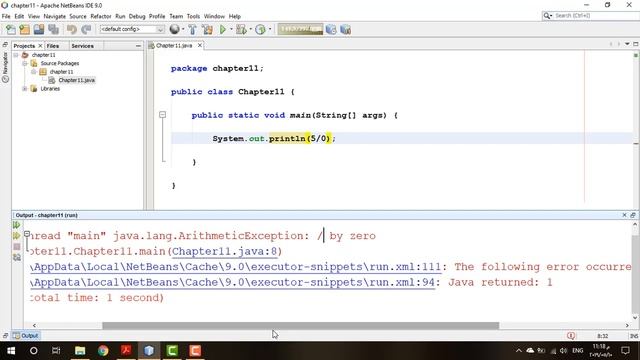Click the red notification icon in status bar
The width and height of the screenshot is (640, 360).
(x=571, y=336)
